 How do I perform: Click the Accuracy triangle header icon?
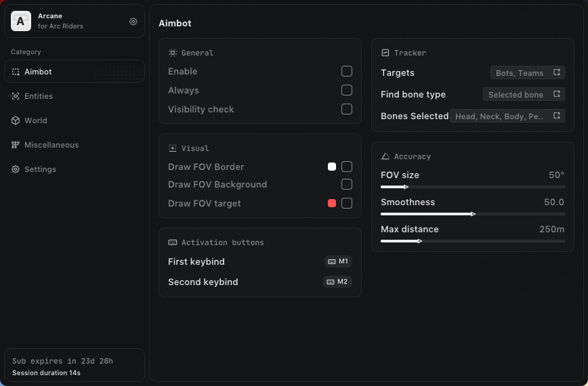click(x=385, y=156)
